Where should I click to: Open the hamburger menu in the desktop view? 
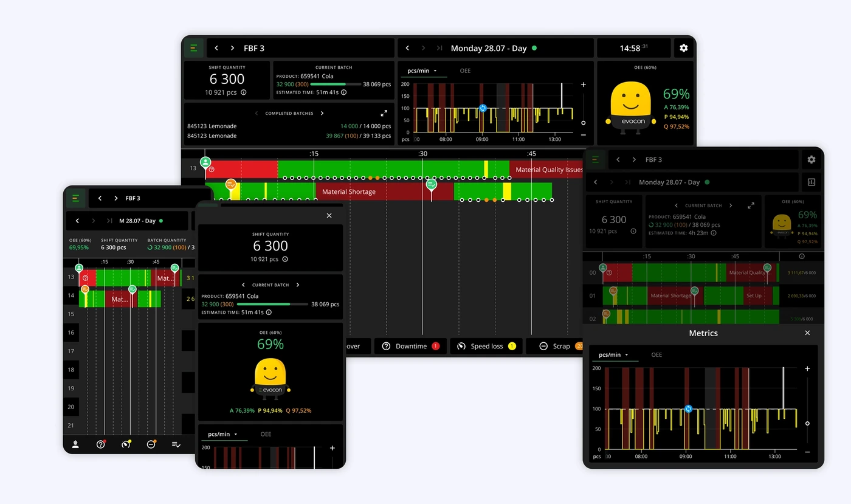point(194,48)
